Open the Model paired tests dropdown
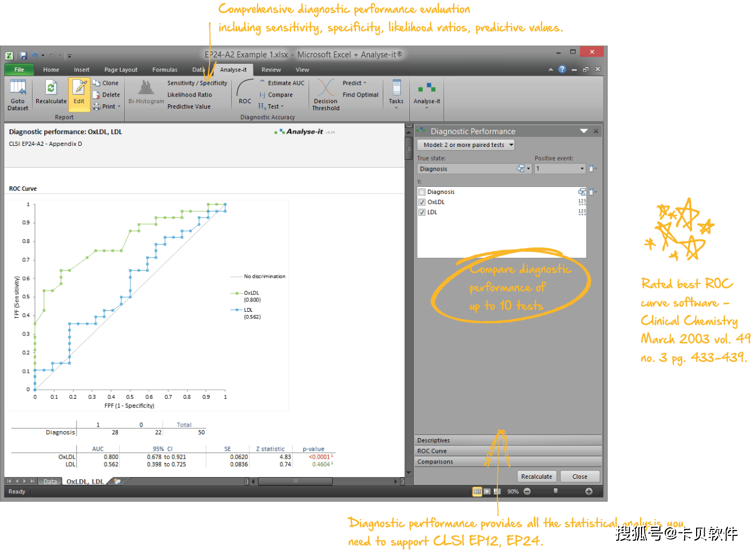This screenshot has width=756, height=550. pyautogui.click(x=465, y=145)
